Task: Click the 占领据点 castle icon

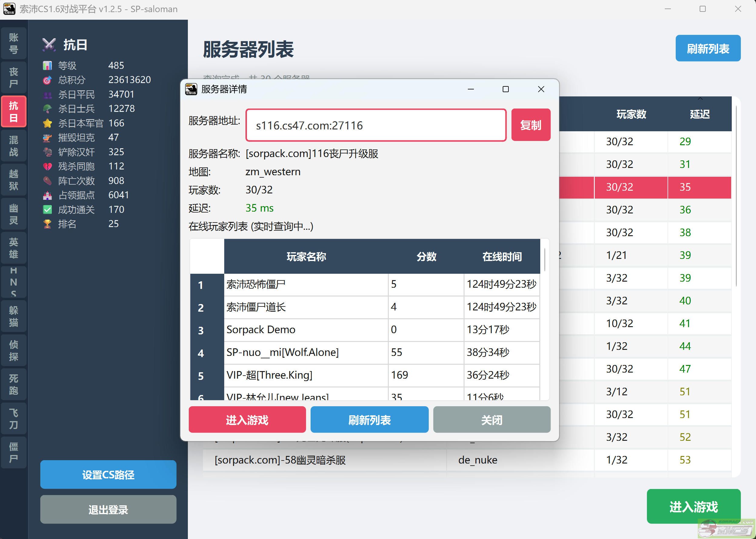Action: 48,195
